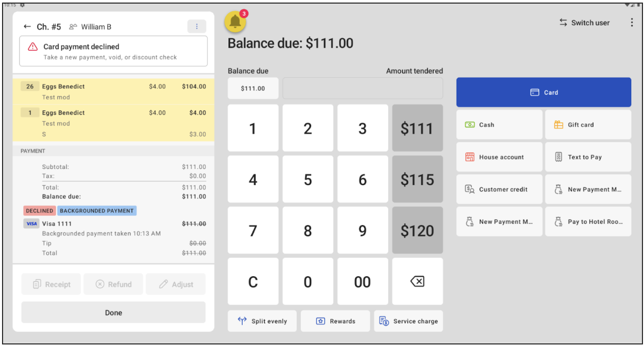Add a Service charge
Viewport: 644px width, 347px height.
click(x=409, y=321)
